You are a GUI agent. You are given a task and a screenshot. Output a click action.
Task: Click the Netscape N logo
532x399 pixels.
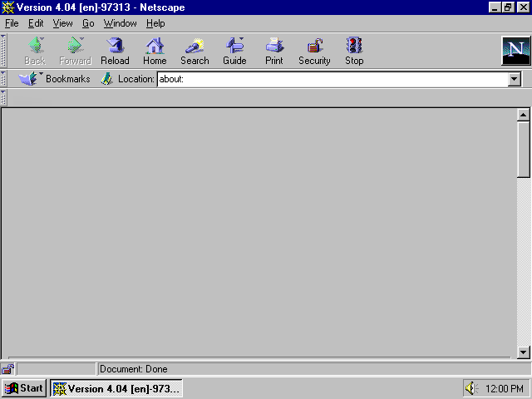(515, 51)
